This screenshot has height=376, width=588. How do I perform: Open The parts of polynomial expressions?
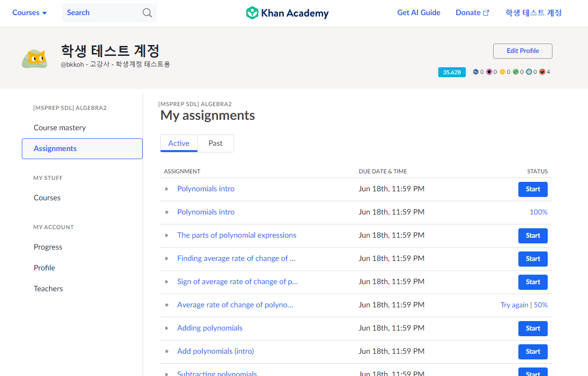click(x=237, y=235)
